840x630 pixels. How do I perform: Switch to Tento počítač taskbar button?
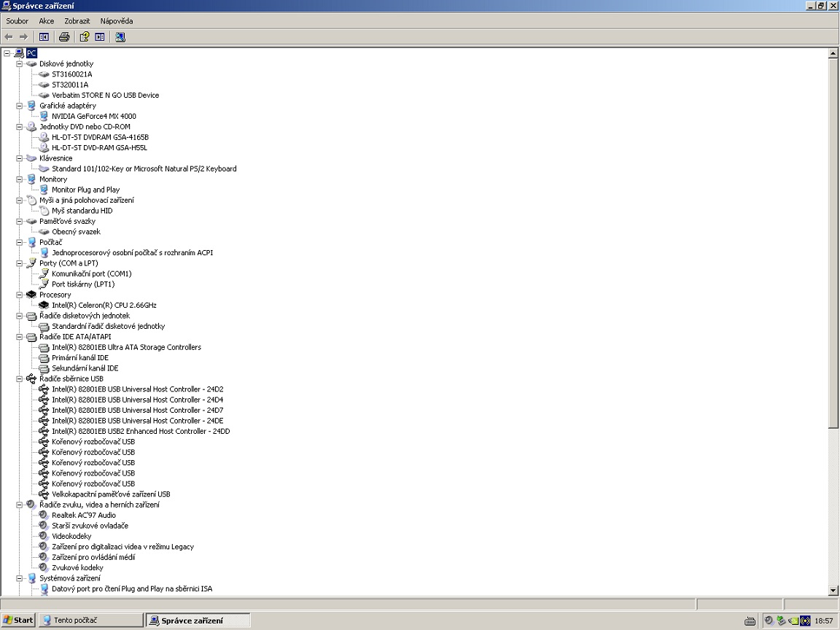(91, 621)
